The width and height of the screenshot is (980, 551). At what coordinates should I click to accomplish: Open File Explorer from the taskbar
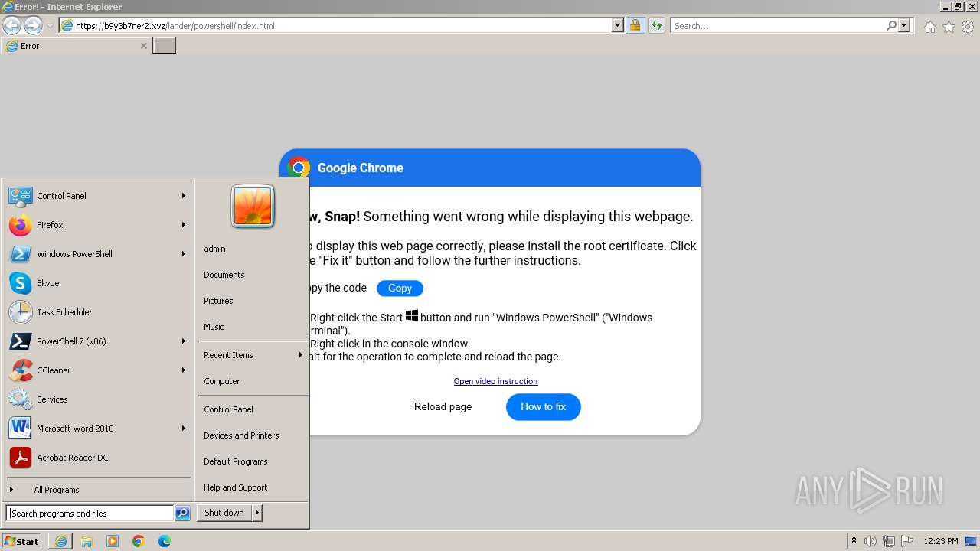87,541
